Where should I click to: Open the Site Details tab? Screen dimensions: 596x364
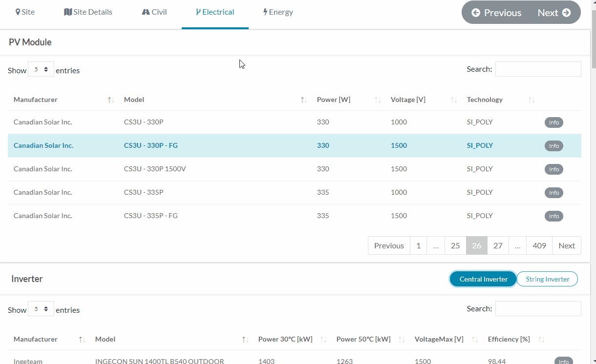(88, 12)
